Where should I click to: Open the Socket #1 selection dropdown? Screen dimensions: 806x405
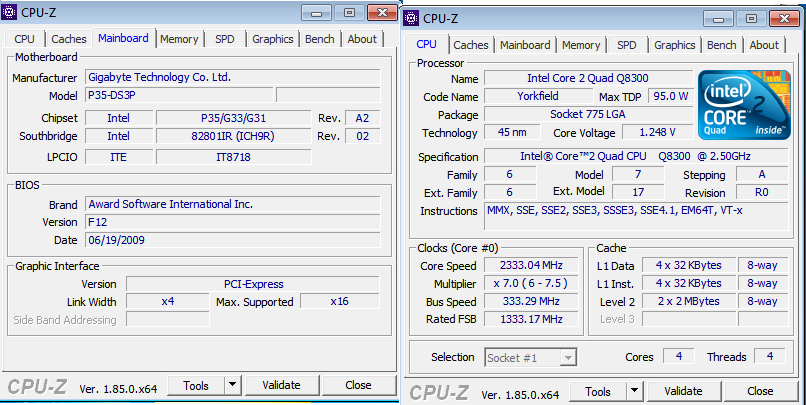(530, 358)
